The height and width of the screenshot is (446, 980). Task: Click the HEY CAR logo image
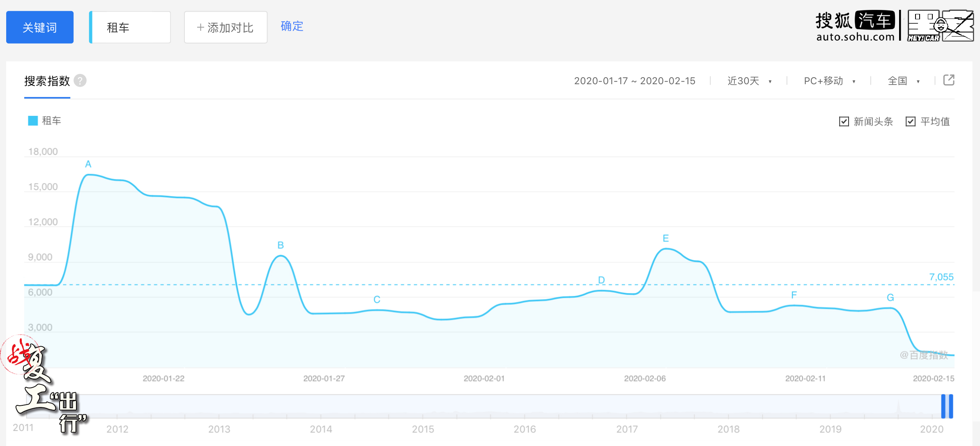941,26
